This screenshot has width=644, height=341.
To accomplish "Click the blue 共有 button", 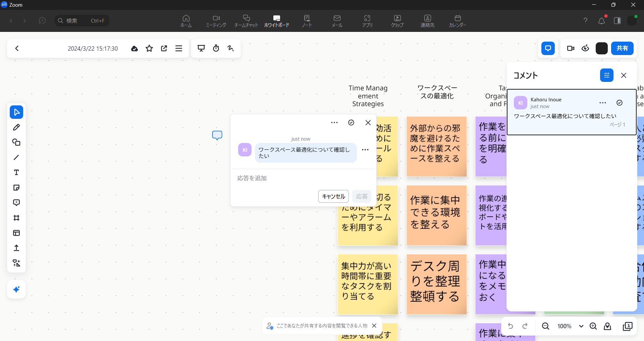I will (x=622, y=48).
